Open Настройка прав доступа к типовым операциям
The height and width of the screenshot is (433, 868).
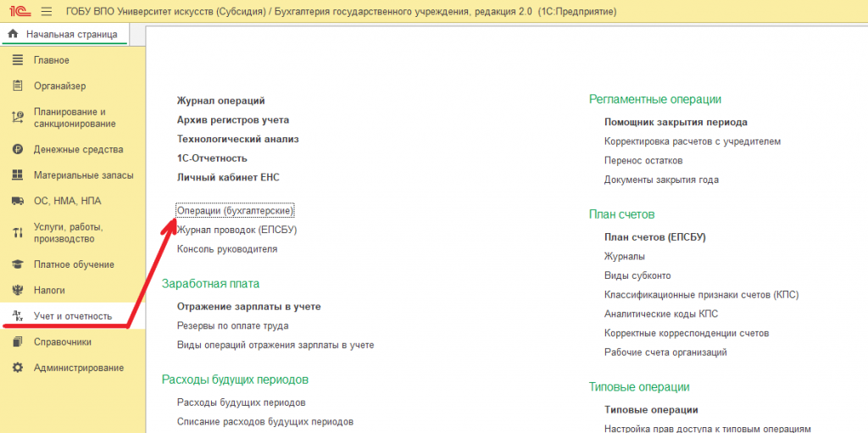[x=708, y=429]
